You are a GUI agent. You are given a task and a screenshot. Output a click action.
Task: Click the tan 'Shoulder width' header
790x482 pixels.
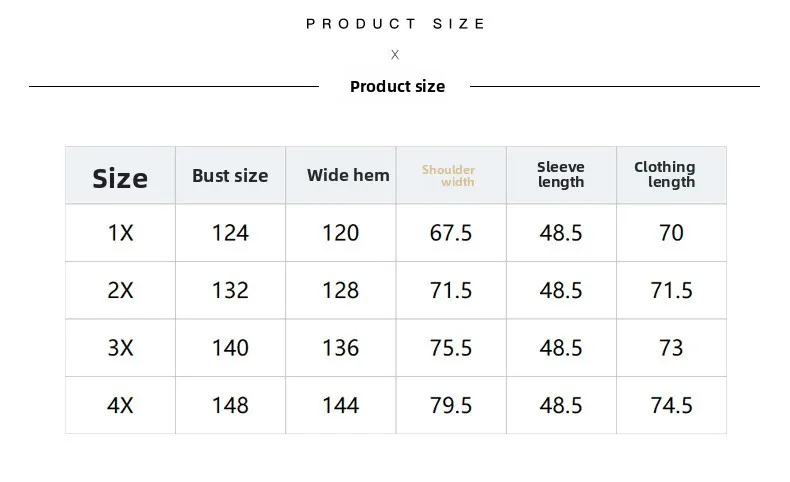click(449, 176)
